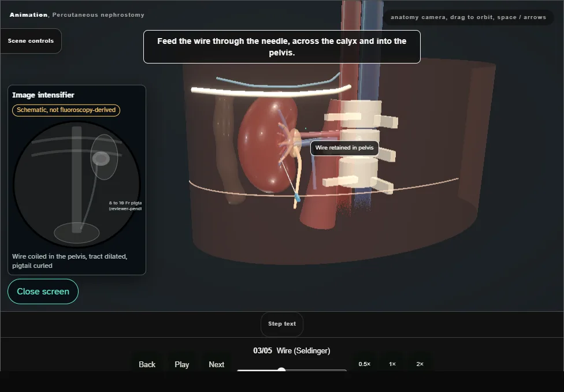Set playback speed to 2×
This screenshot has height=392, width=564.
pyautogui.click(x=420, y=364)
